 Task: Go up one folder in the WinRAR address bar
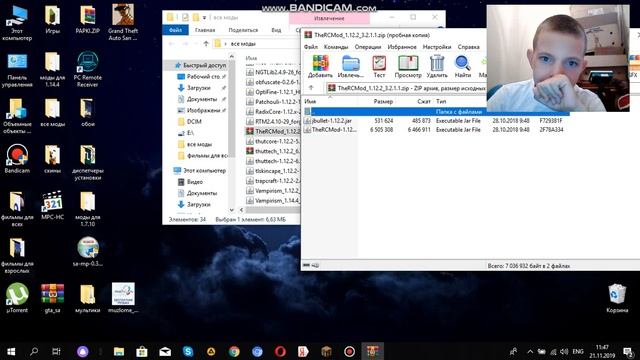311,88
